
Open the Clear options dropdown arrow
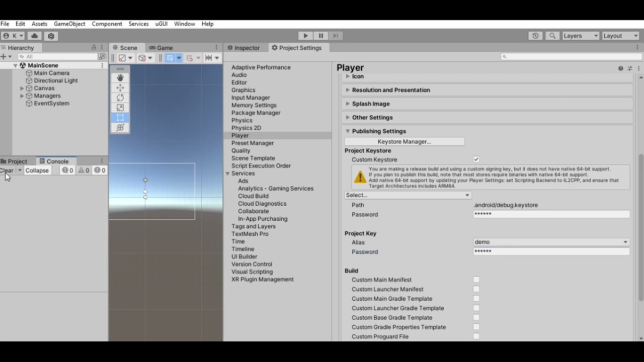(20, 170)
